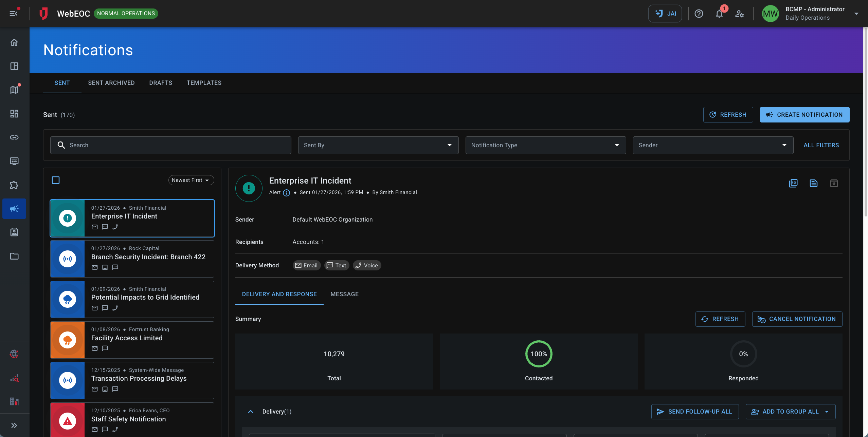This screenshot has width=868, height=437.
Task: Export notification as PDF icon
Action: click(x=793, y=183)
